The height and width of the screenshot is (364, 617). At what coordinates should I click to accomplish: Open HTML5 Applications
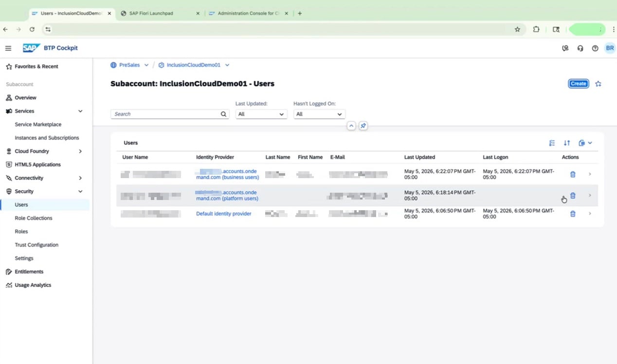click(x=37, y=165)
